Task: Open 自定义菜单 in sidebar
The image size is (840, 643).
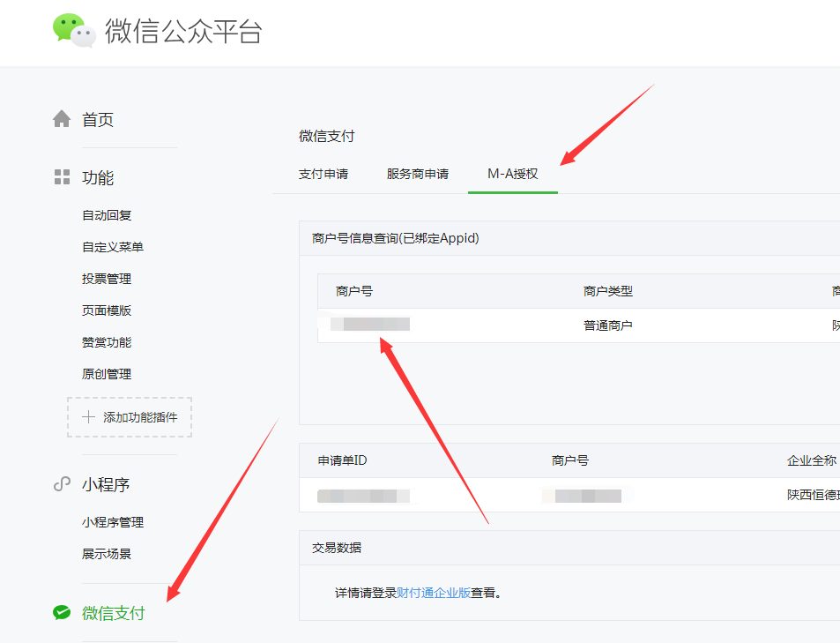Action: (113, 247)
